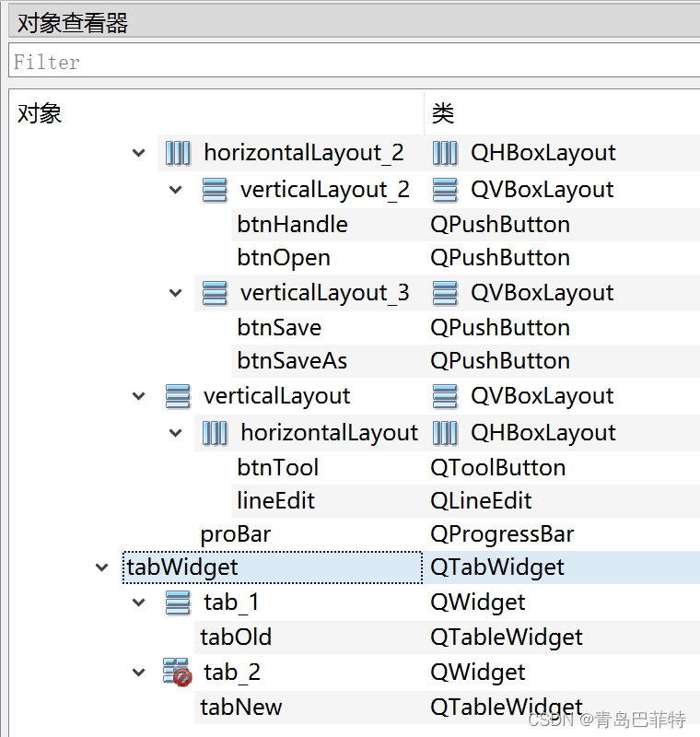The width and height of the screenshot is (700, 737).
Task: Select the QVBoxLayout class icon in verticalLayout_2 row
Action: coord(446,189)
